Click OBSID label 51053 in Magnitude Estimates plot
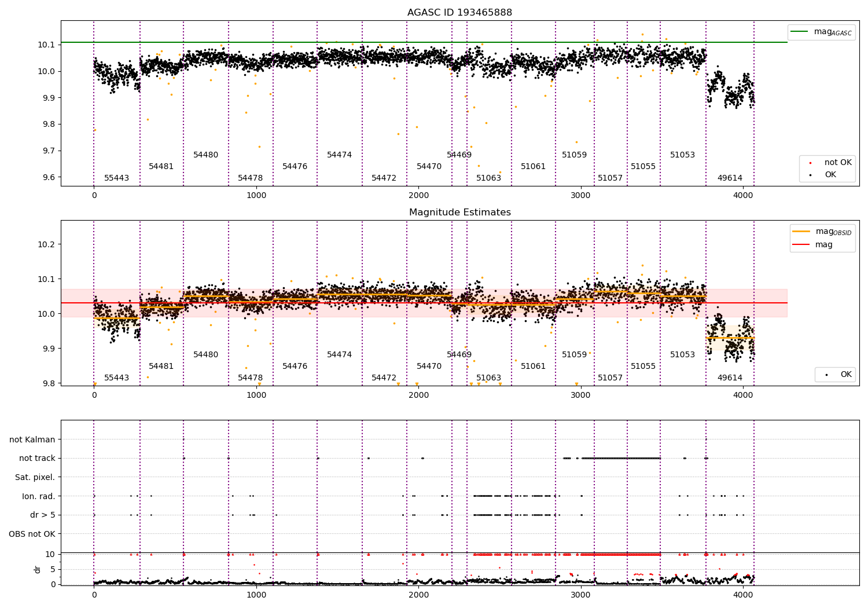 [683, 355]
